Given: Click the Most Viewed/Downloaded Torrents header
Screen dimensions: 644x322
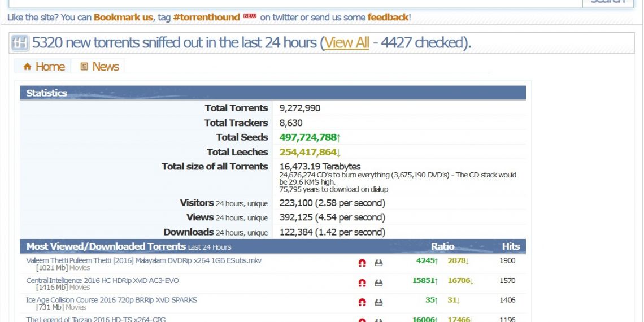Looking at the screenshot, I should [x=129, y=246].
